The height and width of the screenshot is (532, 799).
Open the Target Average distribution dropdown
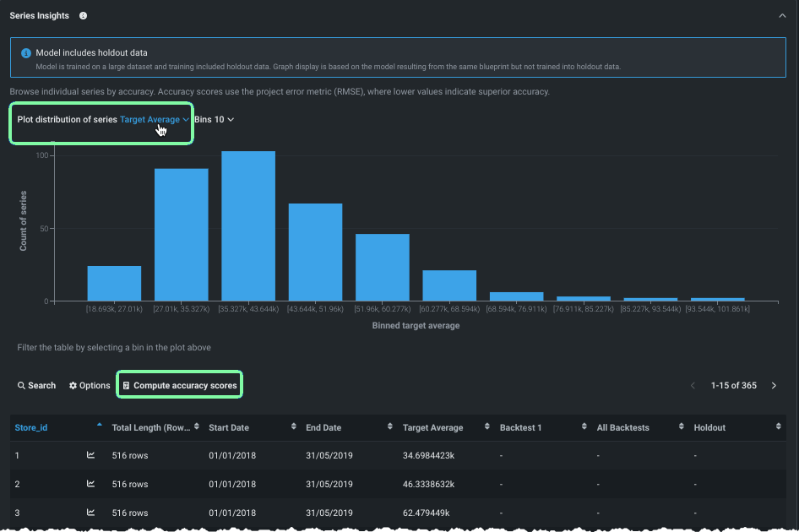point(155,120)
